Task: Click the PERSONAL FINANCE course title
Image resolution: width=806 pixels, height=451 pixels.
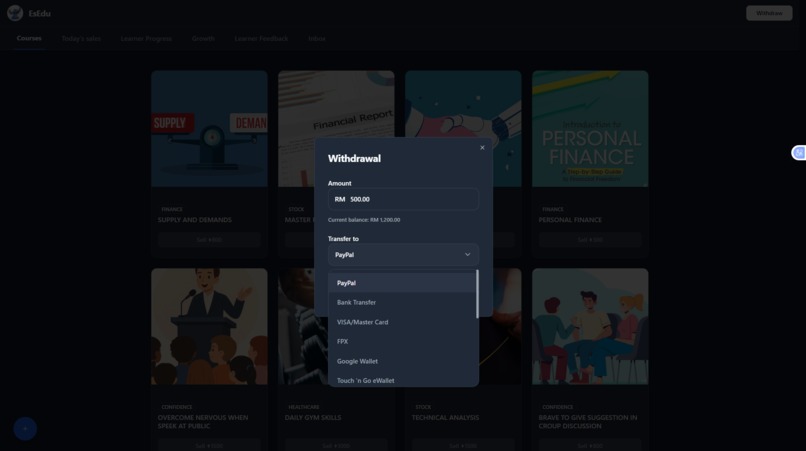Action: pos(570,220)
